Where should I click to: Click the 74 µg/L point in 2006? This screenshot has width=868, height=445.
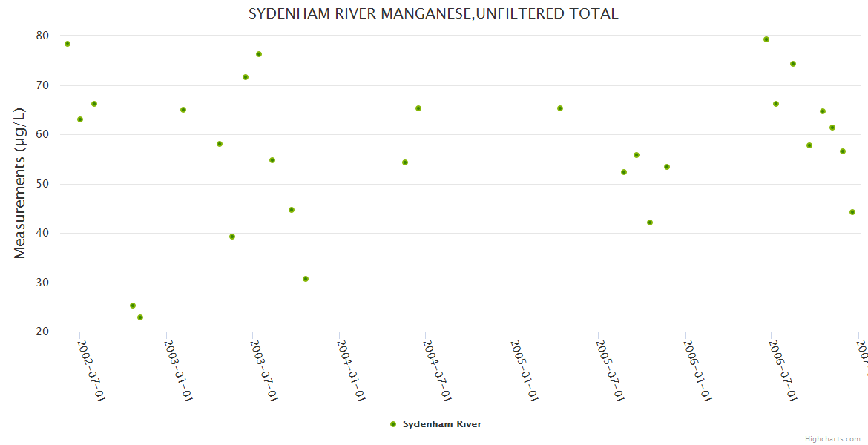[x=793, y=64]
